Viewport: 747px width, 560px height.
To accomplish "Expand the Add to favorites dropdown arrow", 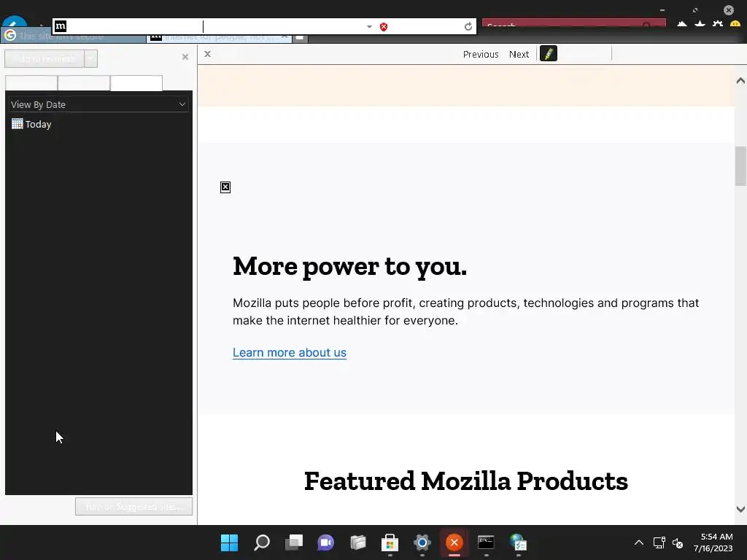I will pyautogui.click(x=90, y=58).
